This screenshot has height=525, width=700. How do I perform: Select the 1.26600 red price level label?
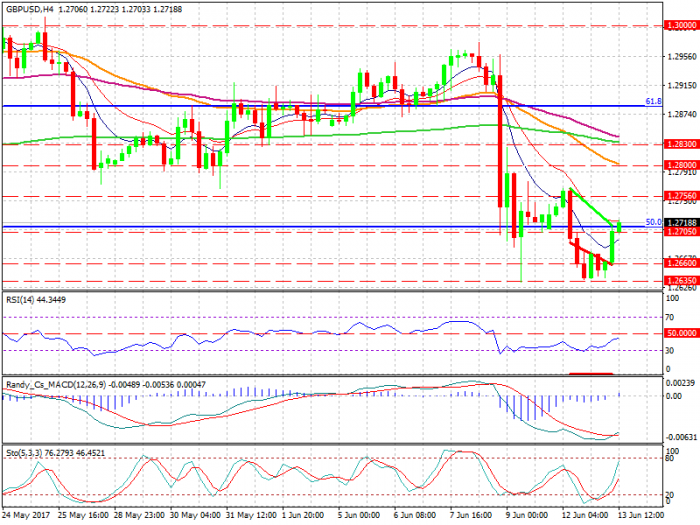tap(682, 263)
